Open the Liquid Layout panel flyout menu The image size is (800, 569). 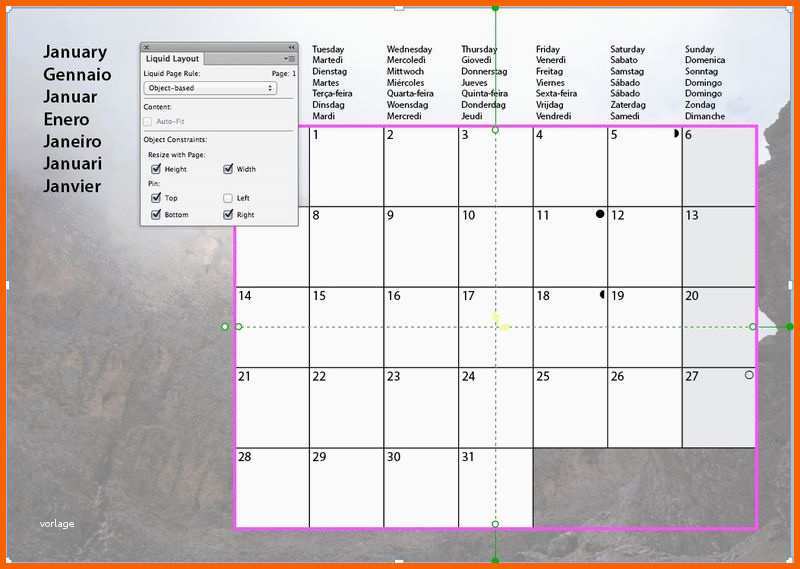[x=290, y=59]
